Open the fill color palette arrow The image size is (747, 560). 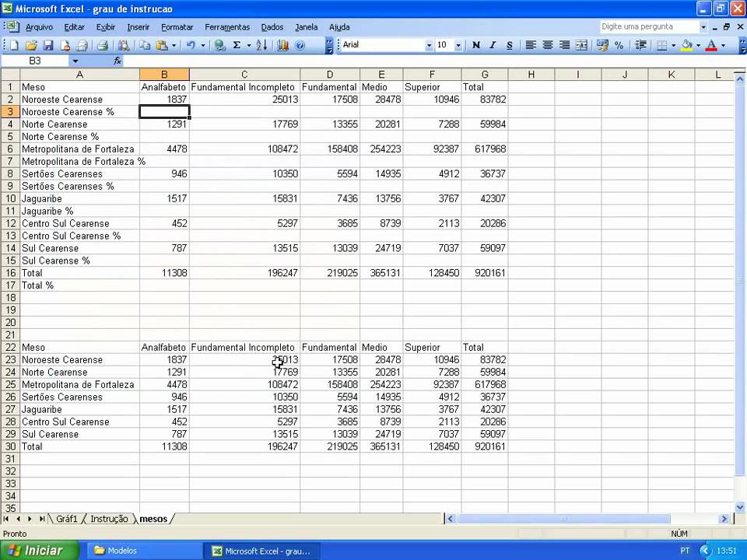(698, 45)
